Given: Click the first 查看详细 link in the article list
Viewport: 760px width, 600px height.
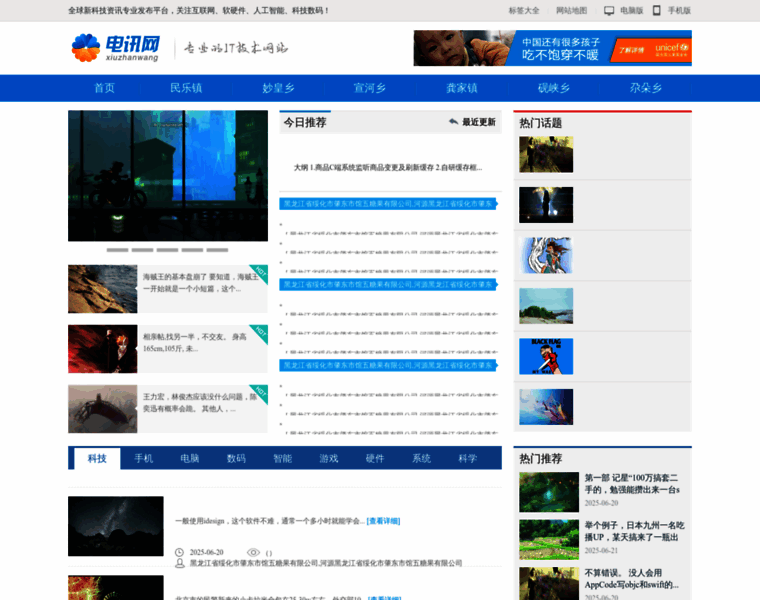Looking at the screenshot, I should pyautogui.click(x=383, y=521).
